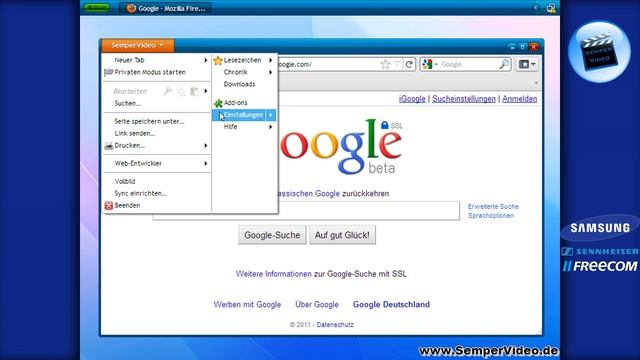This screenshot has width=640, height=360.
Task: Click Weitere Informationen link
Action: (273, 274)
